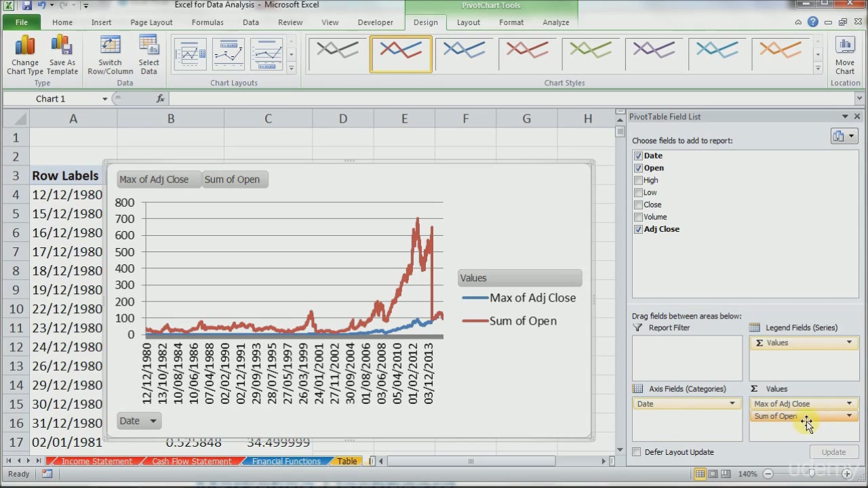This screenshot has width=868, height=488.
Task: Choose the second chart layout thumbnail
Action: pos(228,54)
